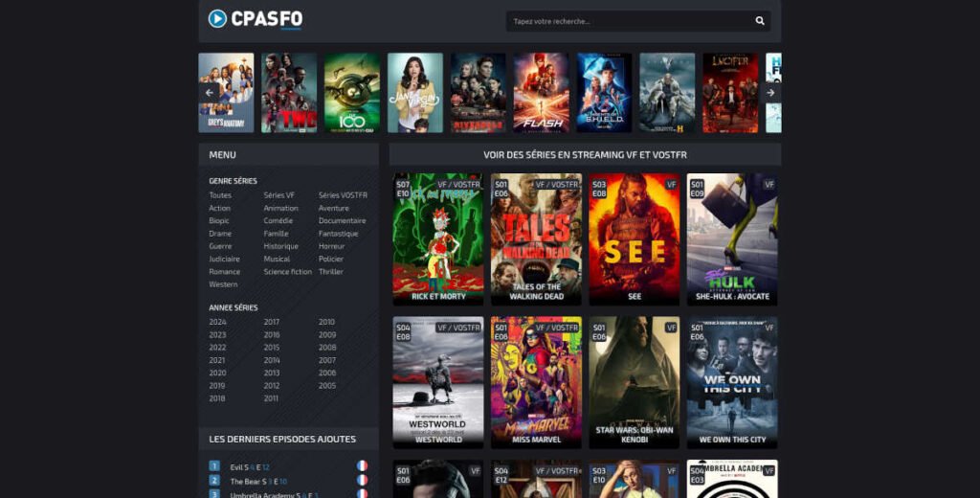Select year 2017 series
980x498 pixels.
271,322
